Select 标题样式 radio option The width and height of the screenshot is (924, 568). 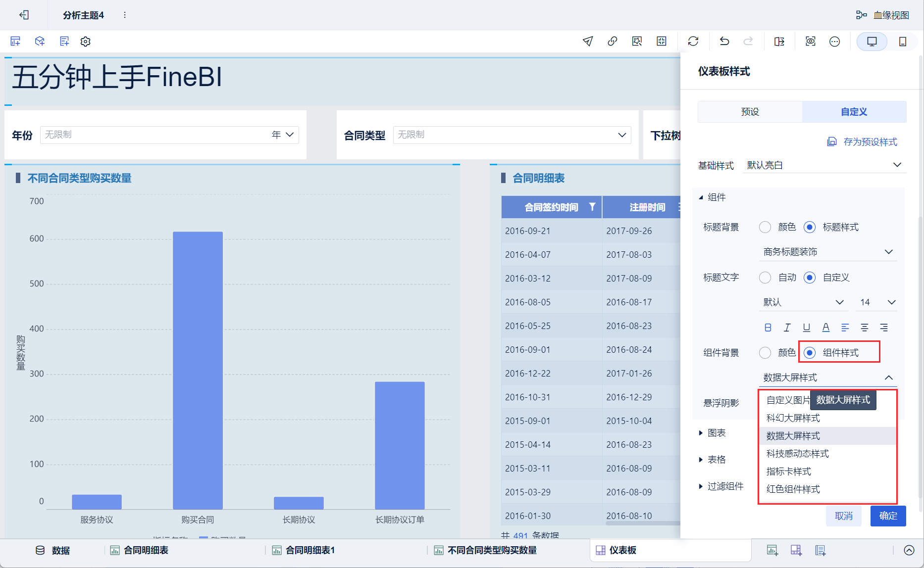[810, 227]
